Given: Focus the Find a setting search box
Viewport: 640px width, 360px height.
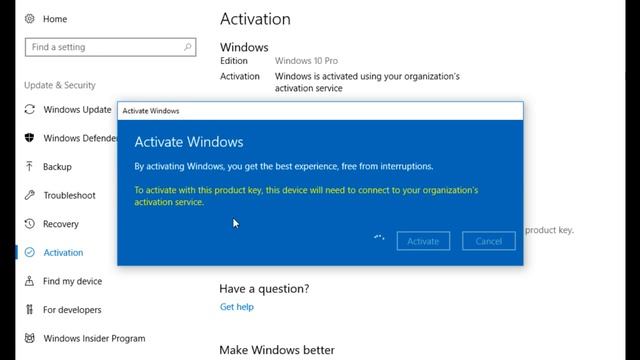Looking at the screenshot, I should coord(110,47).
